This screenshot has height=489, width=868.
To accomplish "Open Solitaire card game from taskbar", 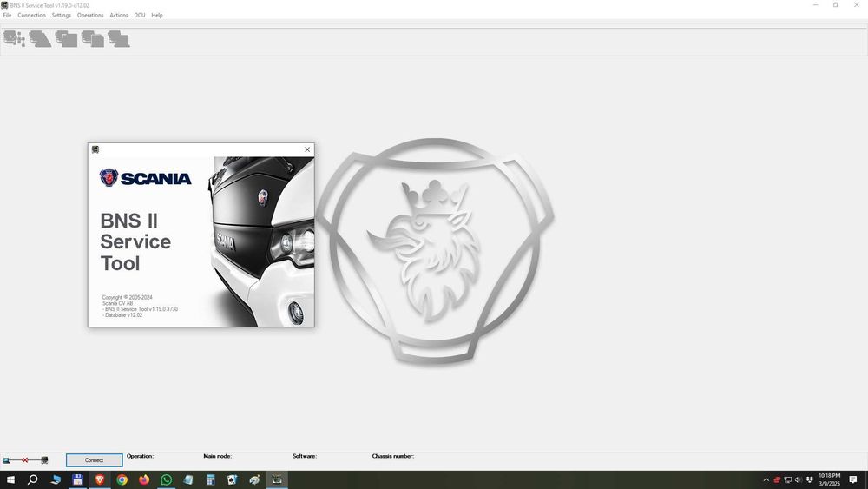I will tap(233, 479).
